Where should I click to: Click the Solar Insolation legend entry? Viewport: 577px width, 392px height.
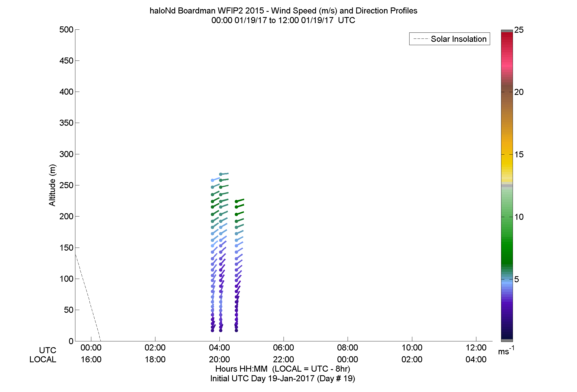point(450,39)
